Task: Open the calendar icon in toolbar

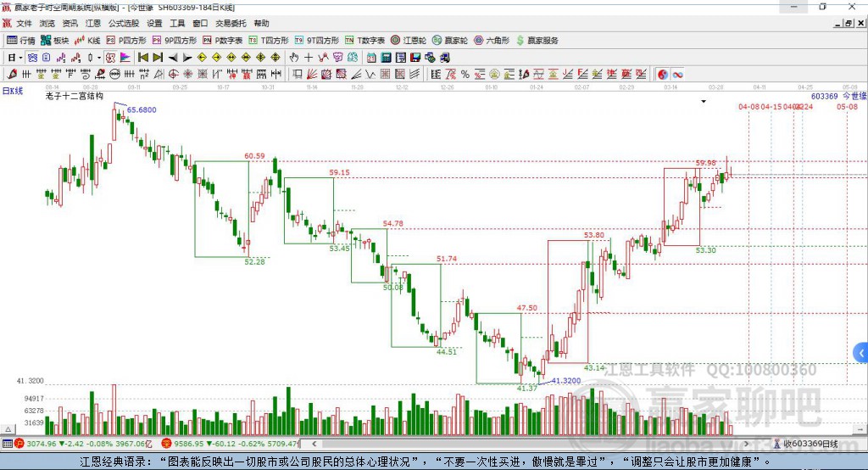Action: (x=371, y=58)
